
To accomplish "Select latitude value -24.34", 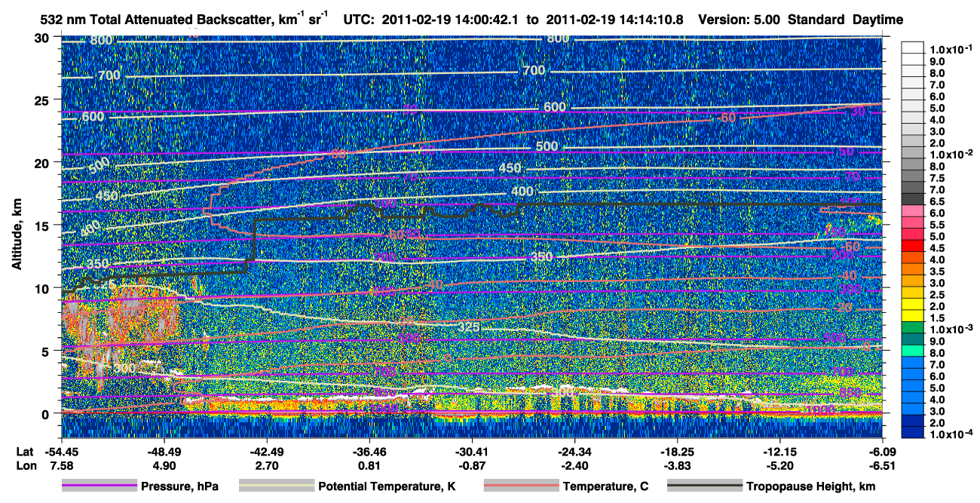I will 574,451.
